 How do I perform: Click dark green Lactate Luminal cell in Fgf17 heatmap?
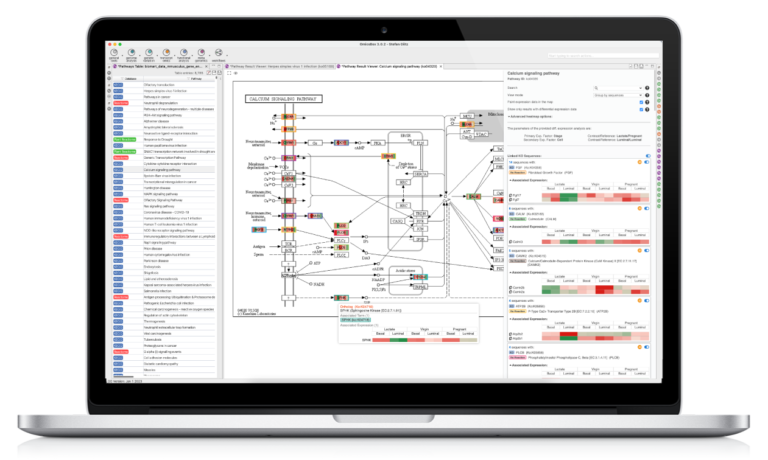[569, 195]
